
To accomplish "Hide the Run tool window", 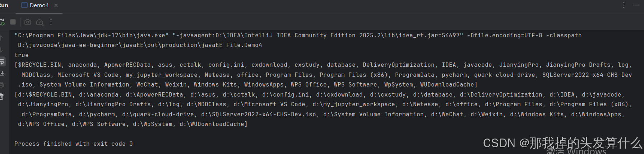I will click(636, 5).
